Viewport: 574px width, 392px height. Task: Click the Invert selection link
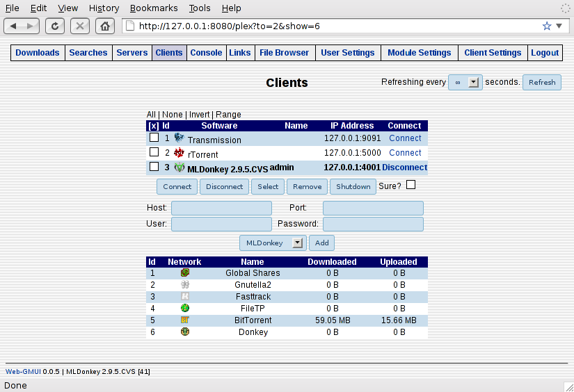tap(199, 115)
